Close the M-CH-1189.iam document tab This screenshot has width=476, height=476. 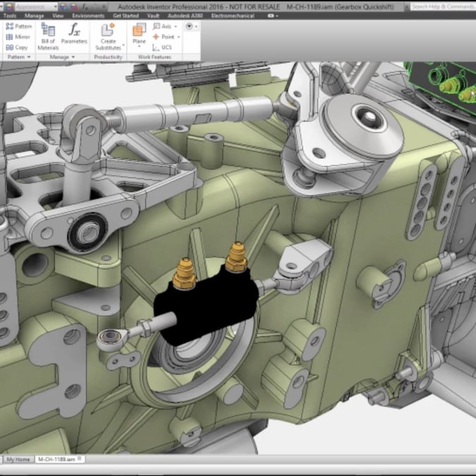click(x=80, y=458)
